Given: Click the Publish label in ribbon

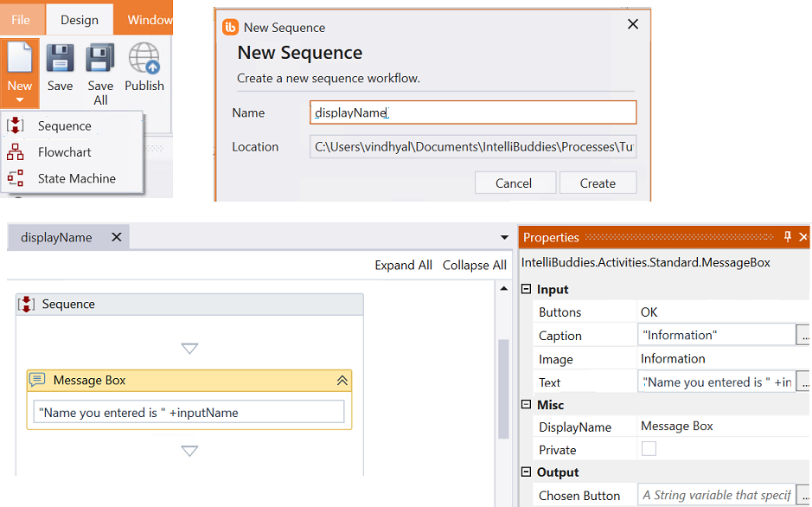Looking at the screenshot, I should (x=144, y=86).
